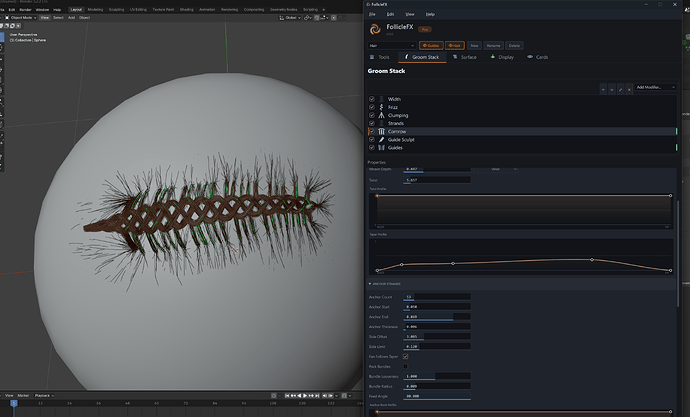690x417 pixels.
Task: Switch to the Display tab
Action: [x=502, y=57]
